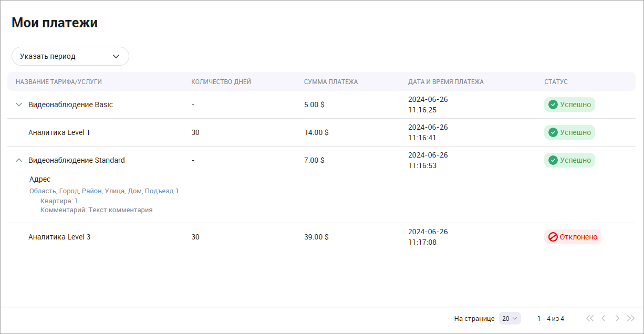Click the success checkmark icon for Аналитика Level 1
Screen dimensions: 644x334
tap(553, 132)
